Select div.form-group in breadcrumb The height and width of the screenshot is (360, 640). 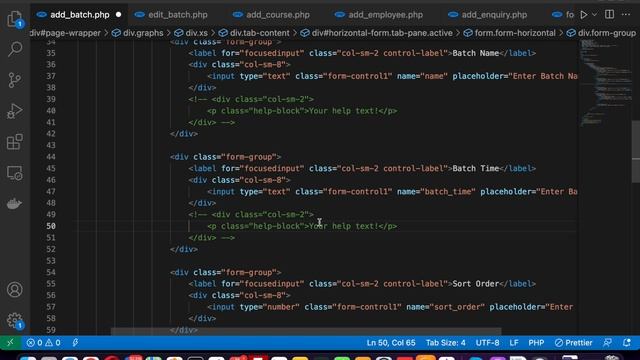(607, 33)
